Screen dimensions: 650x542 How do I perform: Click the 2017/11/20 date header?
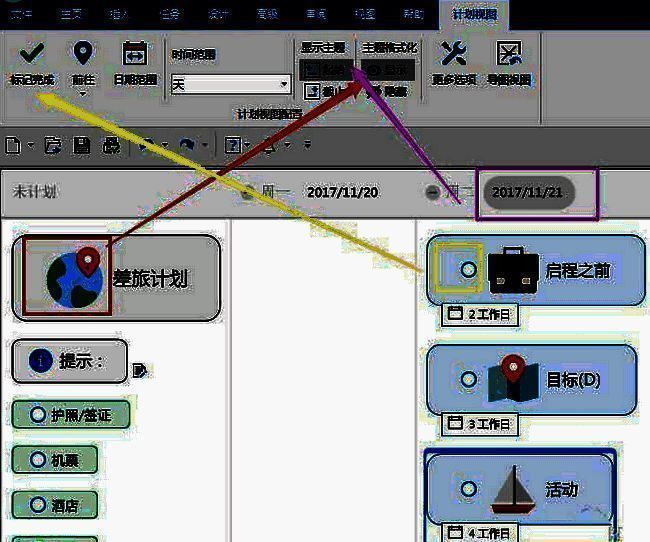[342, 192]
